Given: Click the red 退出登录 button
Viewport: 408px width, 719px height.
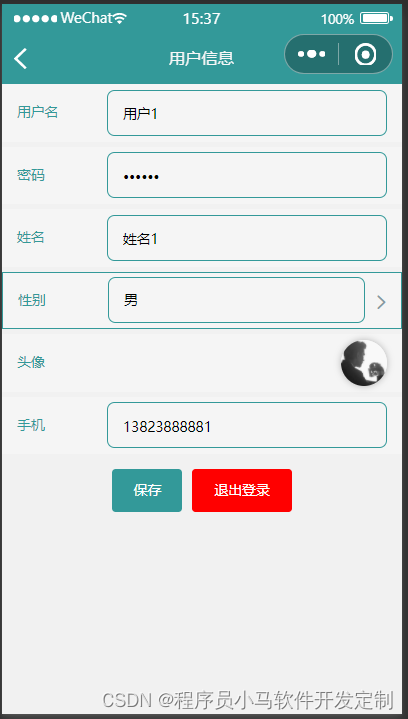Looking at the screenshot, I should [x=242, y=490].
